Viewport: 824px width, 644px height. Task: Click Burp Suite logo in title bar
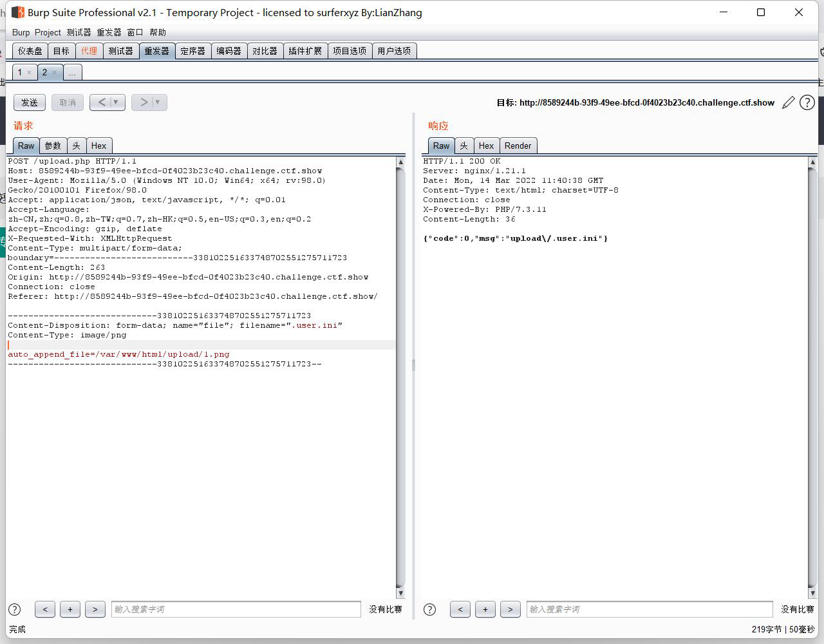[18, 12]
